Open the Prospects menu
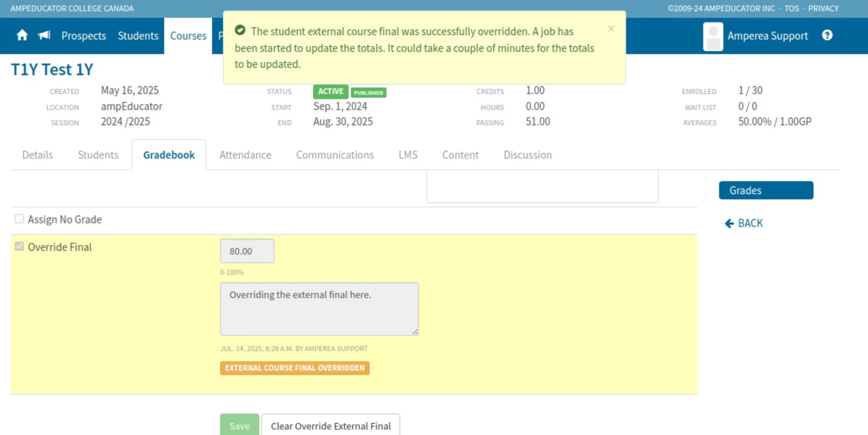Screen dimensions: 868x435 [84, 36]
